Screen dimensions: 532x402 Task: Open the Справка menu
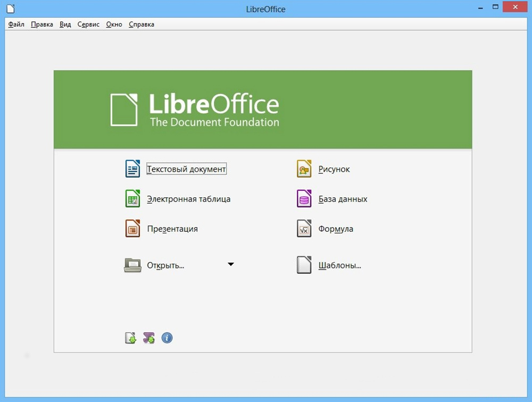point(142,24)
